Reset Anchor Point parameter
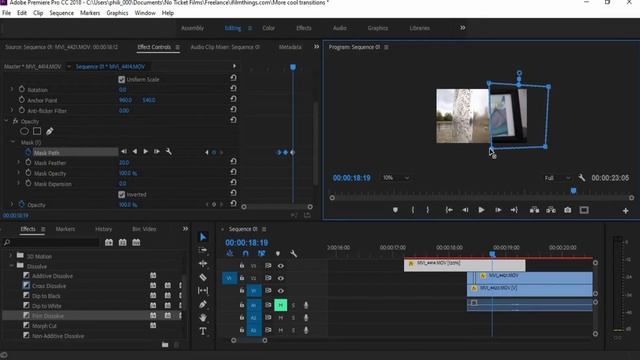The image size is (640, 360). (233, 99)
